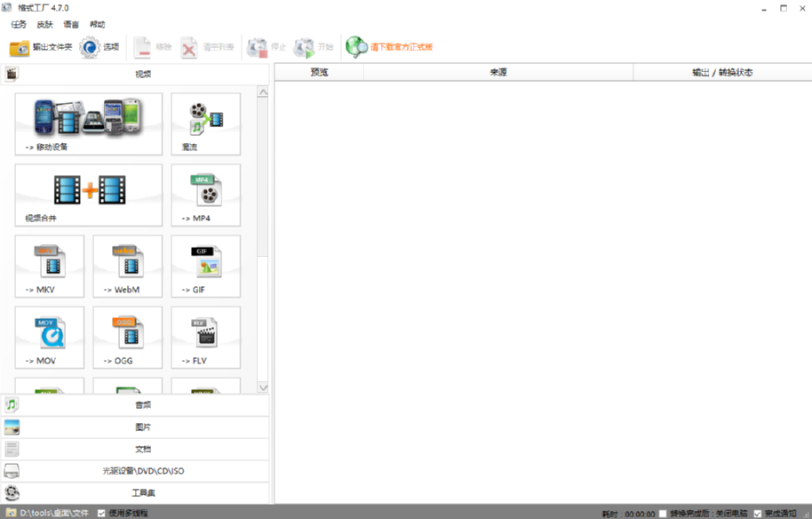The image size is (812, 519).
Task: Click the optical drive device icon
Action: coord(12,471)
